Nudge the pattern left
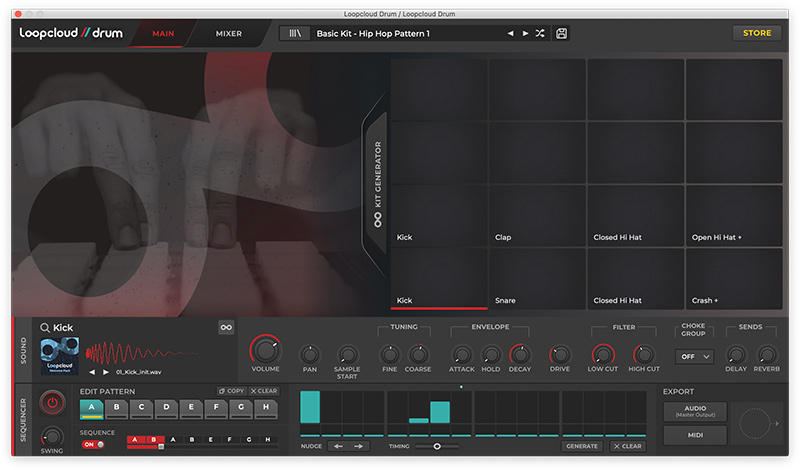This screenshot has width=800, height=470. coord(338,447)
